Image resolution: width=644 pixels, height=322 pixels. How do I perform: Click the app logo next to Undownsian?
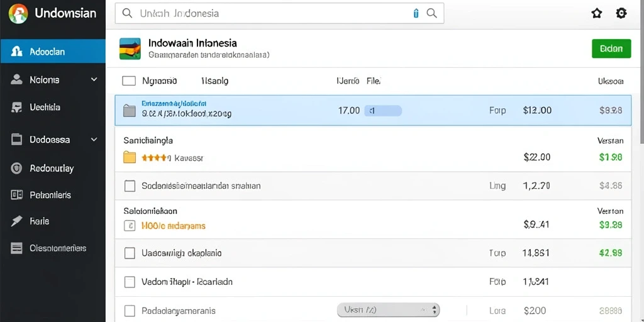(x=18, y=13)
